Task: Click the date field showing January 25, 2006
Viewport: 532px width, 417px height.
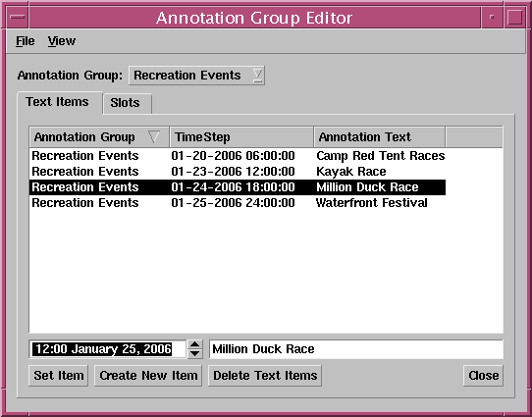Action: (108, 349)
